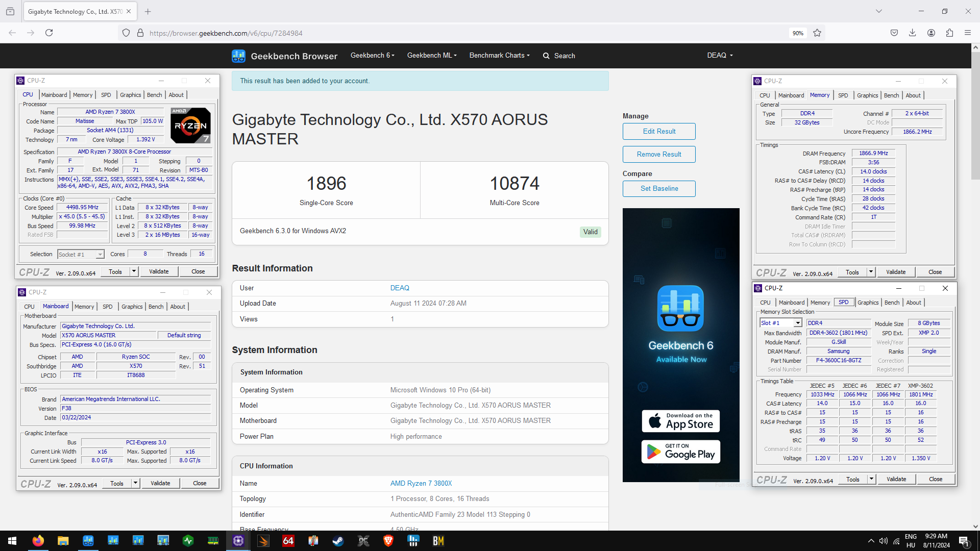Open Firefox extensions menu
The width and height of the screenshot is (980, 551).
[x=949, y=33]
